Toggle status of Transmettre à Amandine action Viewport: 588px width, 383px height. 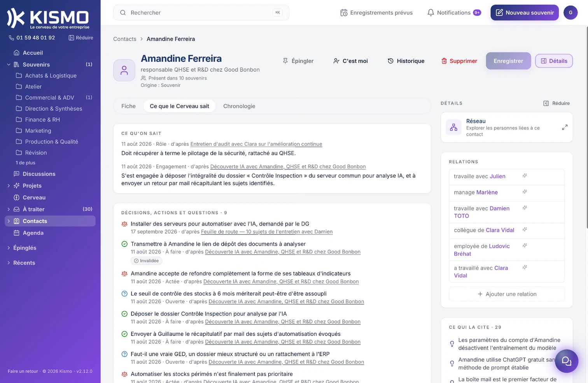tap(124, 244)
